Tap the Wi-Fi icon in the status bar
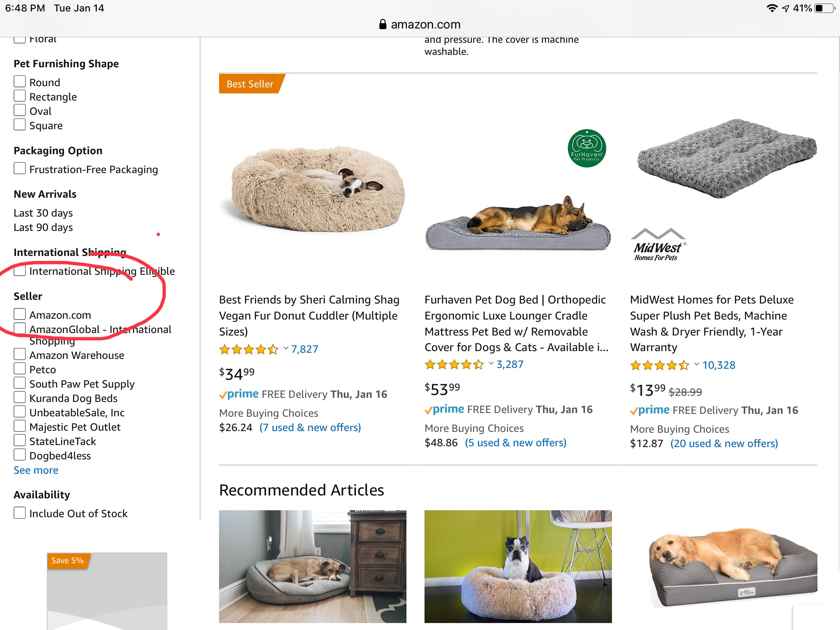The image size is (840, 630). 772,8
